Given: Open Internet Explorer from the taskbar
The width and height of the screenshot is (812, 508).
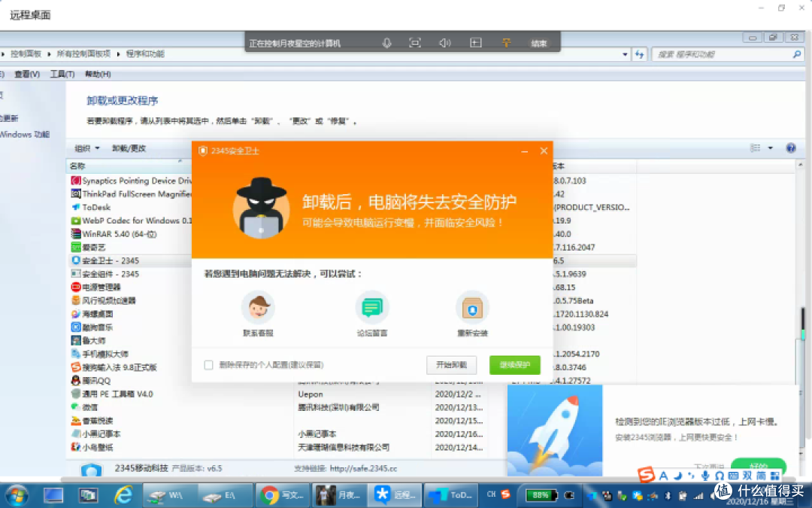Looking at the screenshot, I should [123, 495].
